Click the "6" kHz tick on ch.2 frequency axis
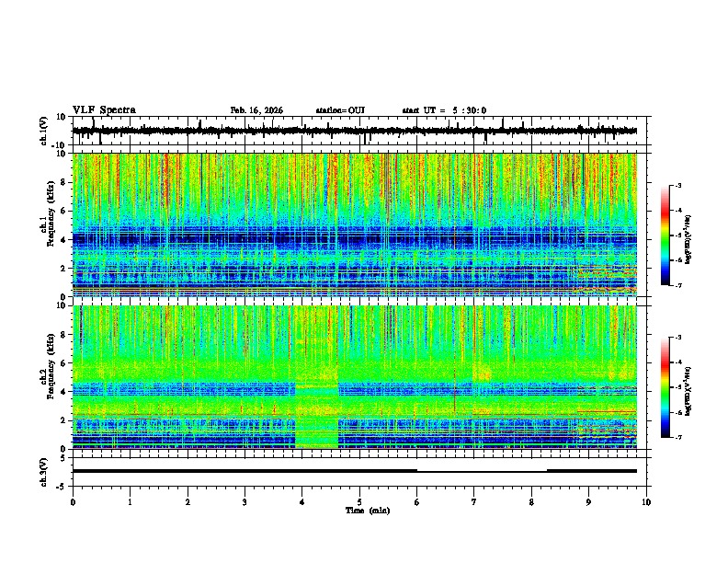Image resolution: width=728 pixels, height=563 pixels. (64, 363)
